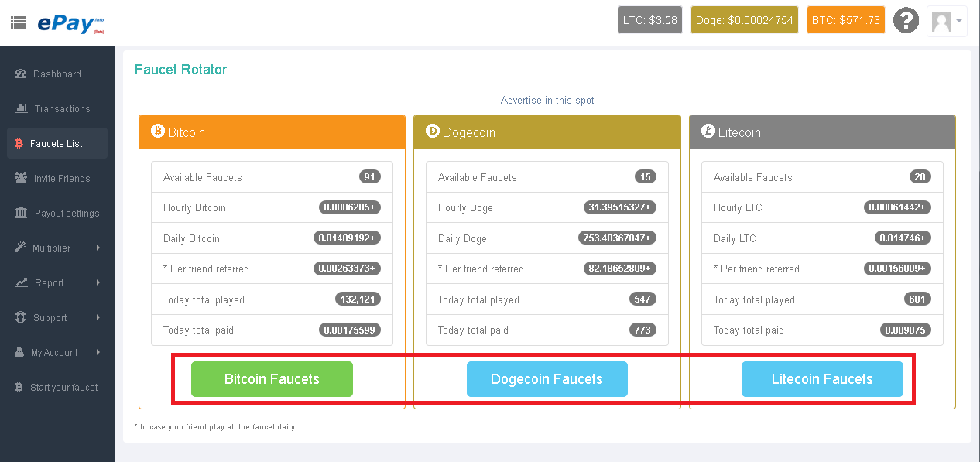Click Bitcoin today total paid 0.08175599

pyautogui.click(x=350, y=330)
